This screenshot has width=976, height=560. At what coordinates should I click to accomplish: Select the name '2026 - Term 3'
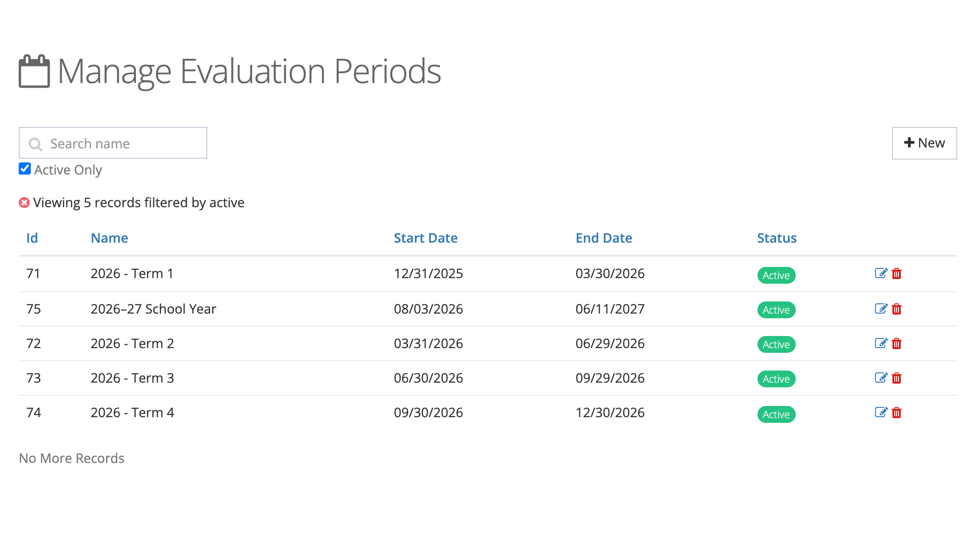coord(132,378)
